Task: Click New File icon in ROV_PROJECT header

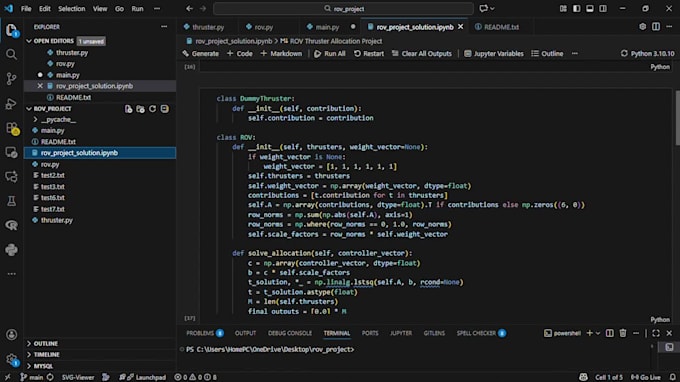Action: coord(128,109)
